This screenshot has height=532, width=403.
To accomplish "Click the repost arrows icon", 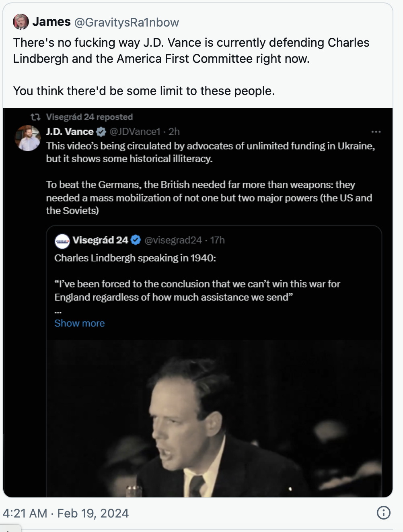I will click(35, 117).
